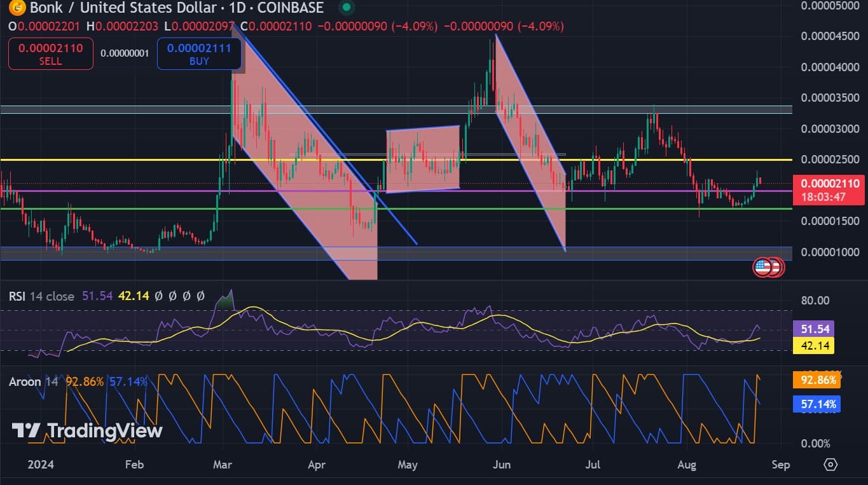868x485 pixels.
Task: Click the Jun label on the time axis
Action: coord(502,465)
